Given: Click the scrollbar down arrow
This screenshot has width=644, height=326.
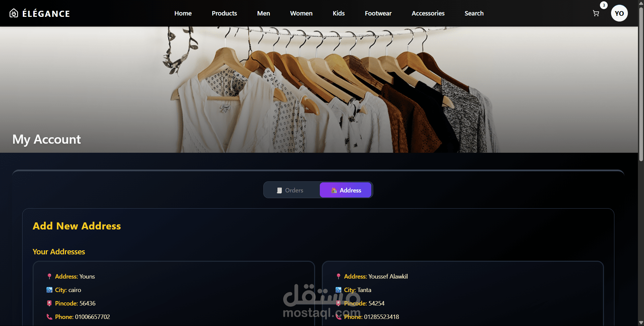Looking at the screenshot, I should tap(641, 323).
